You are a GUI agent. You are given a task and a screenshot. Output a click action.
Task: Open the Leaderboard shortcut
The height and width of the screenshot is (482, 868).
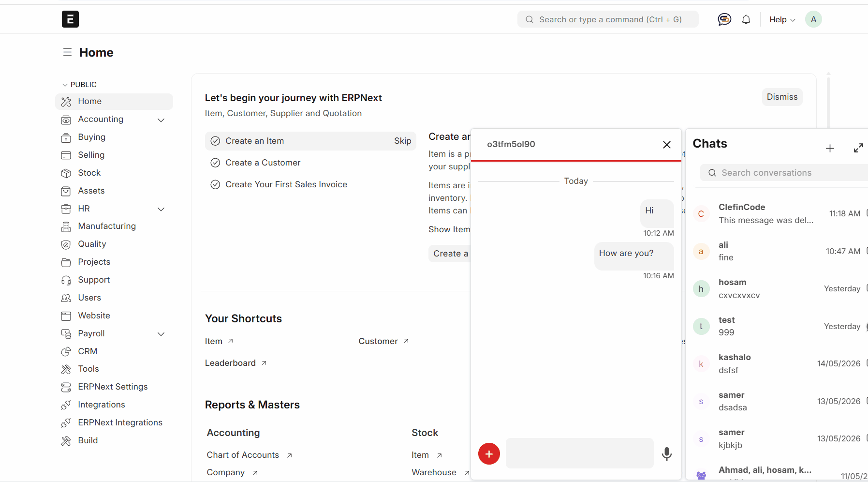pyautogui.click(x=235, y=363)
